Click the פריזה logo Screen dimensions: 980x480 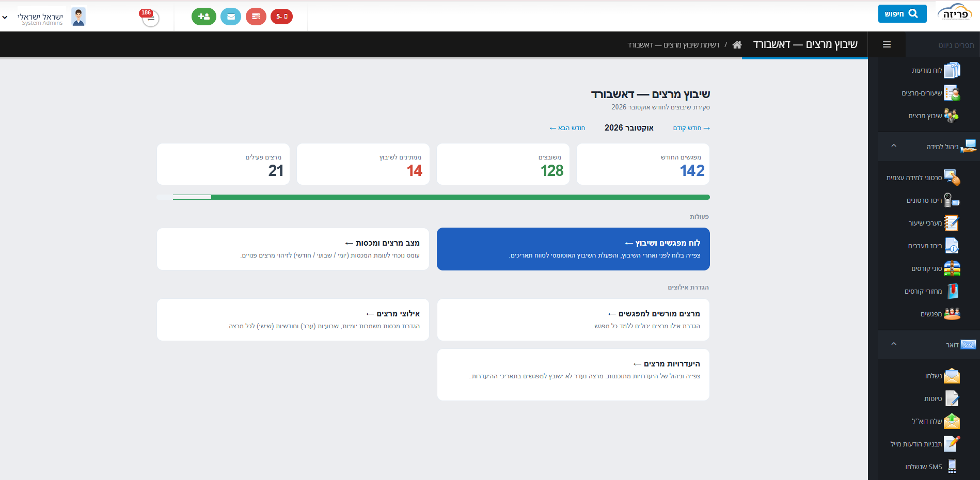click(955, 12)
